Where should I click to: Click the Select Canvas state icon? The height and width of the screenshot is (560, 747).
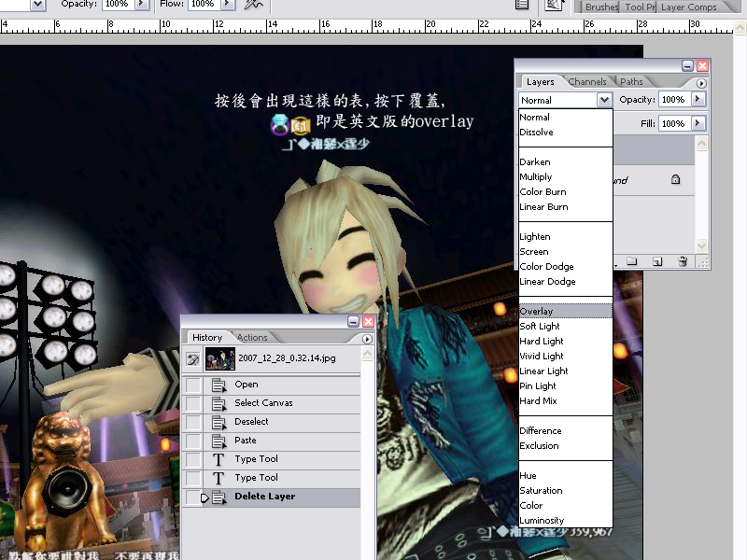click(x=218, y=404)
